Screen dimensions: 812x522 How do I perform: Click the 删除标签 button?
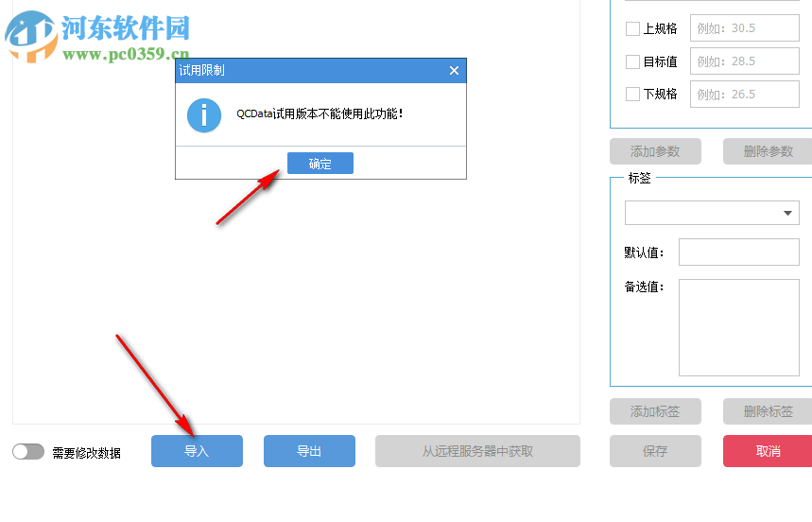[768, 411]
